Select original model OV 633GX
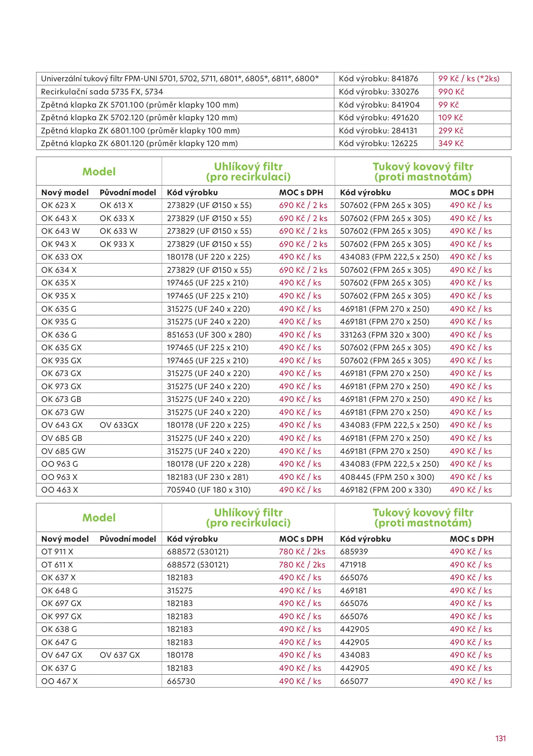The image size is (533, 756). point(119,425)
